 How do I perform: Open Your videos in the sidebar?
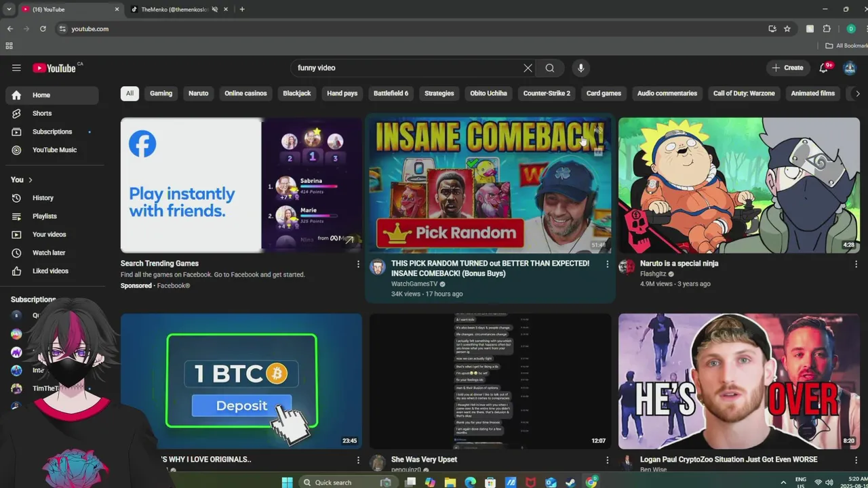click(x=52, y=235)
